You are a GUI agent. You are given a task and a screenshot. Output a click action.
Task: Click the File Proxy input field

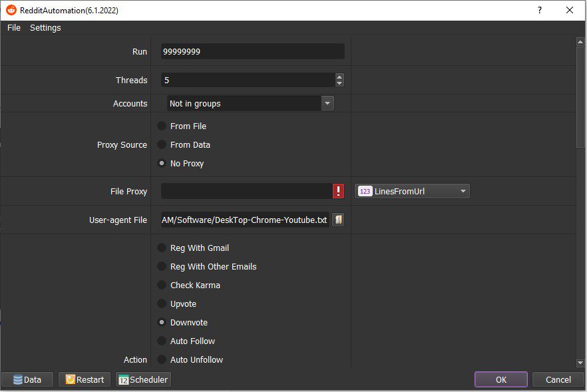pyautogui.click(x=247, y=191)
